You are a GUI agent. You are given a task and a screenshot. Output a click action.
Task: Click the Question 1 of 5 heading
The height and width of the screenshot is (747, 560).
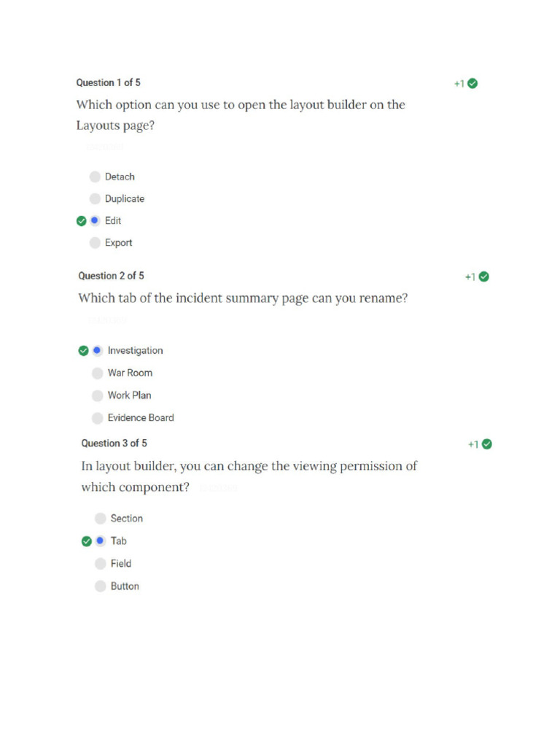click(108, 82)
